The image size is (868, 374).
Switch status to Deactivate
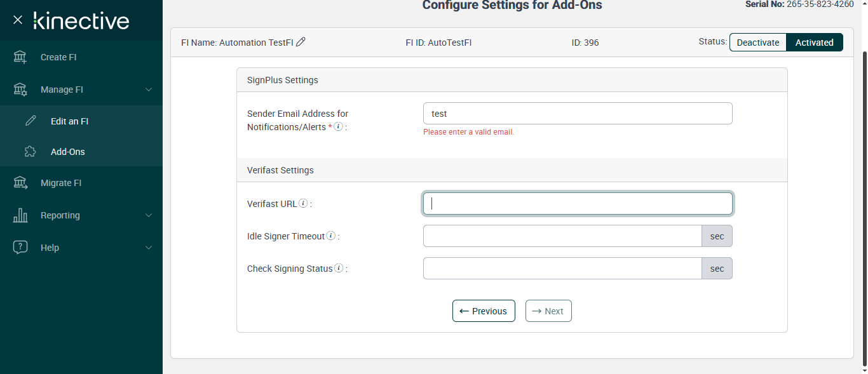[757, 43]
